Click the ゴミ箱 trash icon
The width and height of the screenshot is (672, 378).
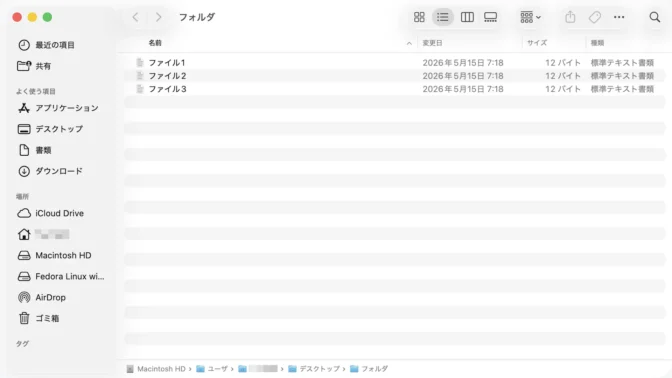tap(24, 318)
